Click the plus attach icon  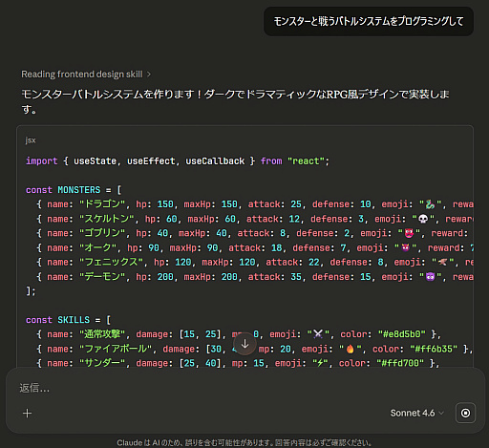pyautogui.click(x=28, y=414)
